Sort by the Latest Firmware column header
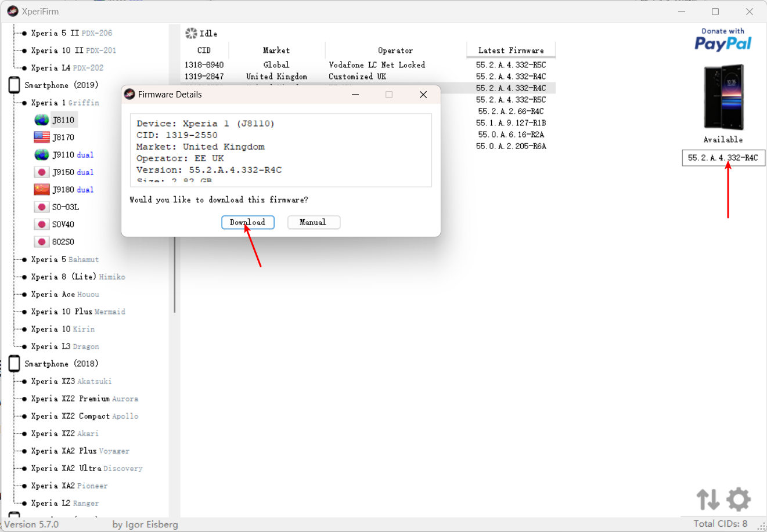The image size is (767, 532). (511, 50)
